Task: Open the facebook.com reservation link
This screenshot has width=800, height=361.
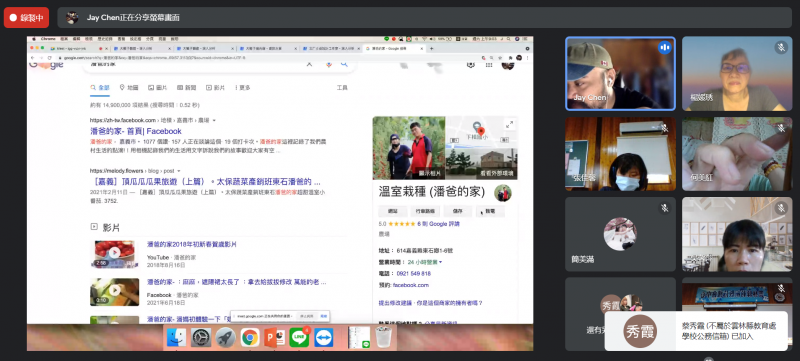Action: (x=411, y=285)
